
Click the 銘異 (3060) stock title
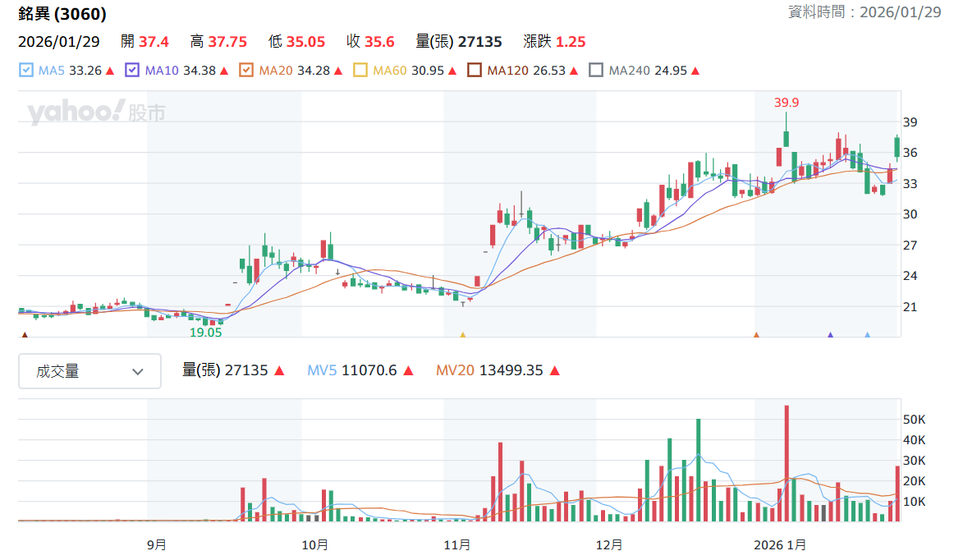coord(62,13)
